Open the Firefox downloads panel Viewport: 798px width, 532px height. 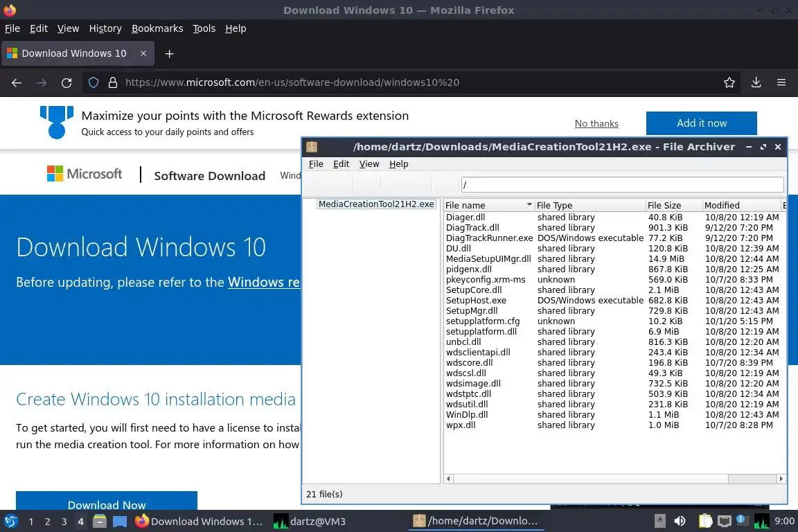tap(756, 82)
